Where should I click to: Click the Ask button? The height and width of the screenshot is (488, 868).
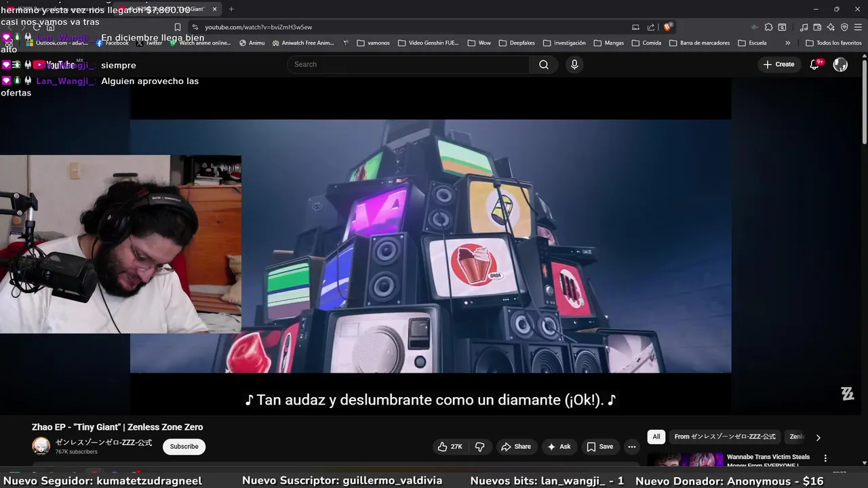click(x=559, y=447)
